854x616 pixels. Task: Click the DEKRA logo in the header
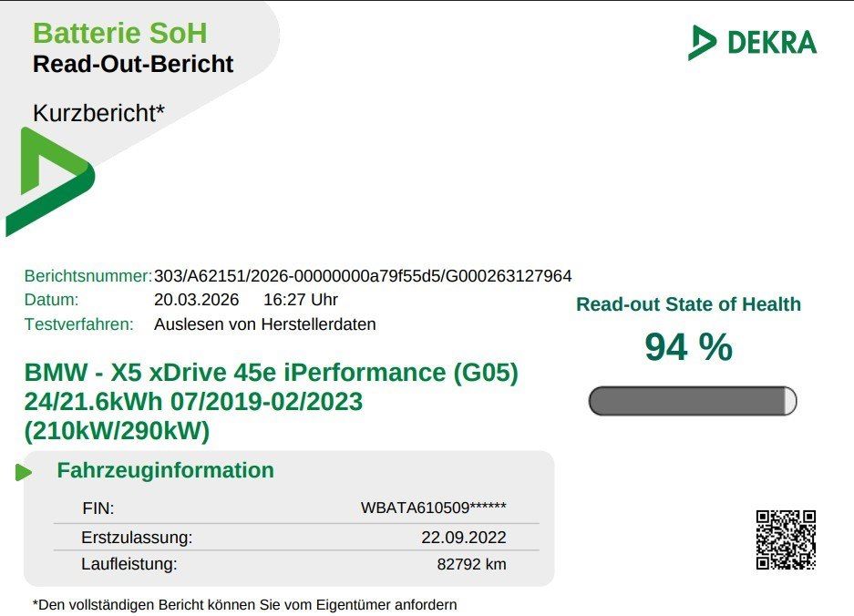point(752,43)
